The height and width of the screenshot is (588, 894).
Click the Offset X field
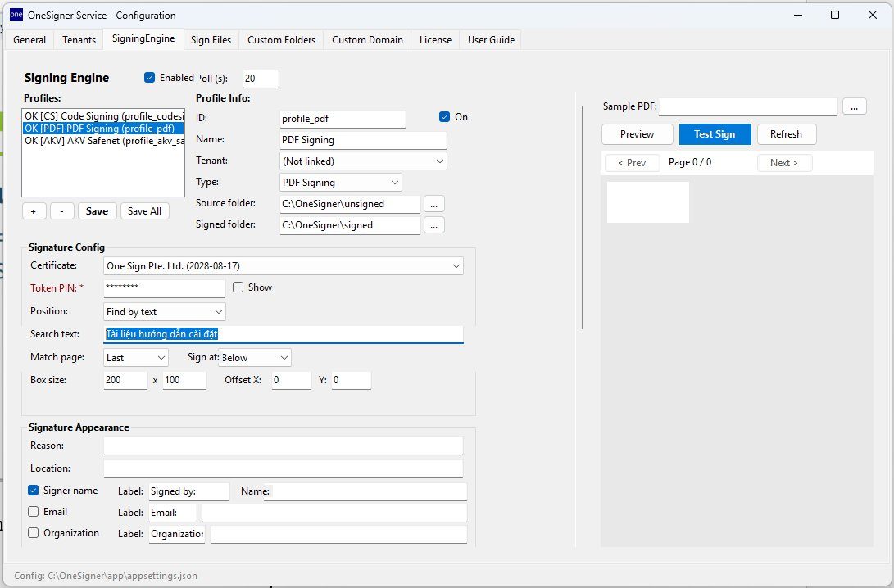click(292, 380)
